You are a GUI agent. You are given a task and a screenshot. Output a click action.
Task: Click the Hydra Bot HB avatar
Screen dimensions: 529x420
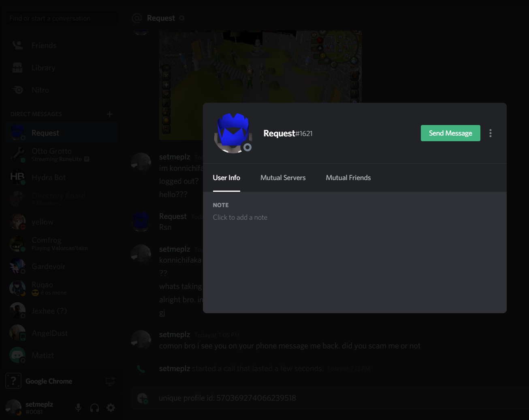pyautogui.click(x=17, y=177)
